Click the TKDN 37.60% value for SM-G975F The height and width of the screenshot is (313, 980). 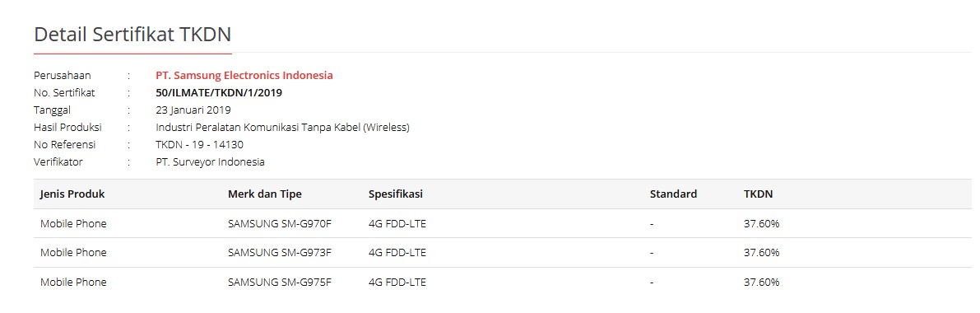[x=761, y=283]
